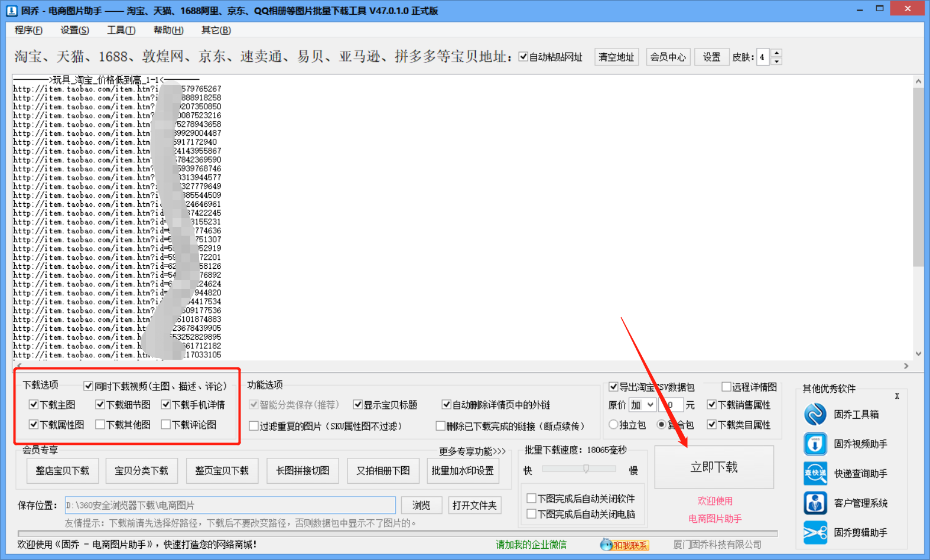Launch 固乔视频助手 icon
Viewport: 930px width, 560px height.
pos(815,444)
